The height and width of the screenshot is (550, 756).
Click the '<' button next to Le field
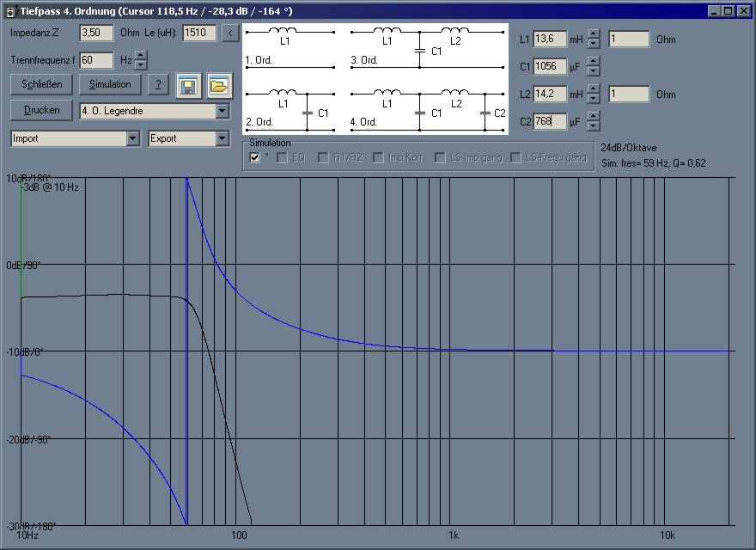[230, 33]
